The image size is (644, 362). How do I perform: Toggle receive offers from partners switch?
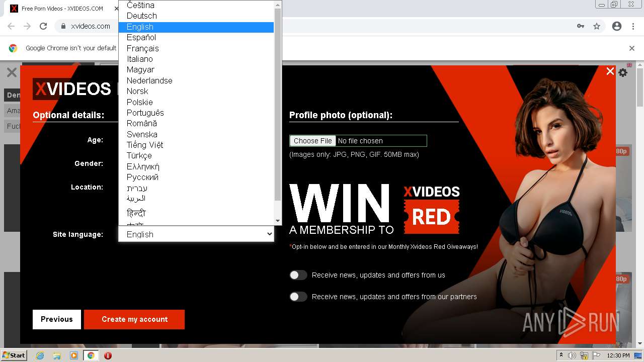298,297
